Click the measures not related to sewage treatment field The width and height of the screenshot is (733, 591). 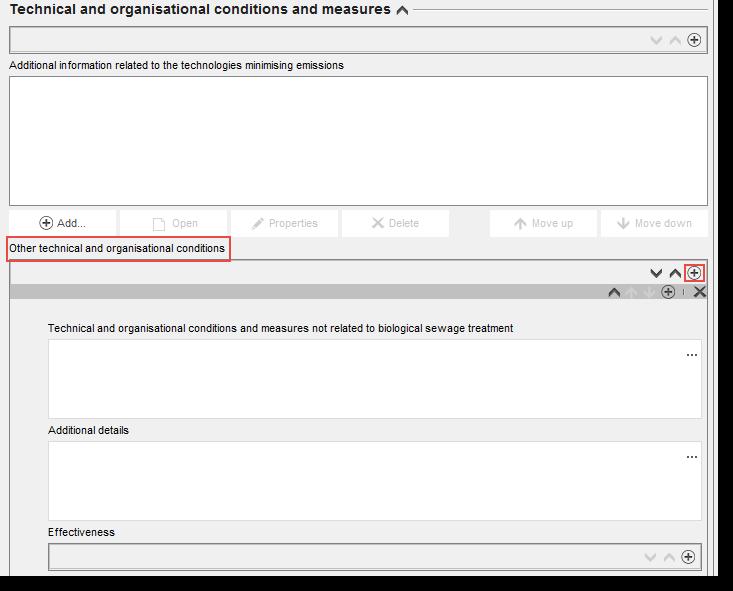375,379
